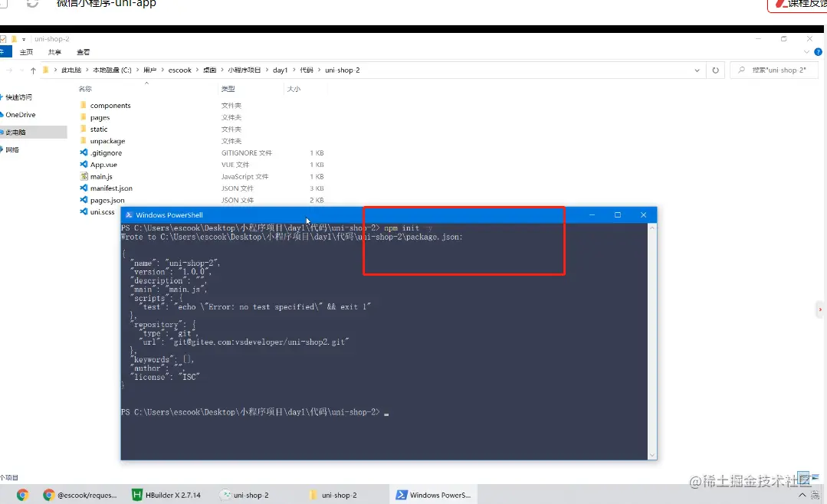This screenshot has height=504, width=827.
Task: Open the 共享 ribbon tab
Action: (54, 51)
